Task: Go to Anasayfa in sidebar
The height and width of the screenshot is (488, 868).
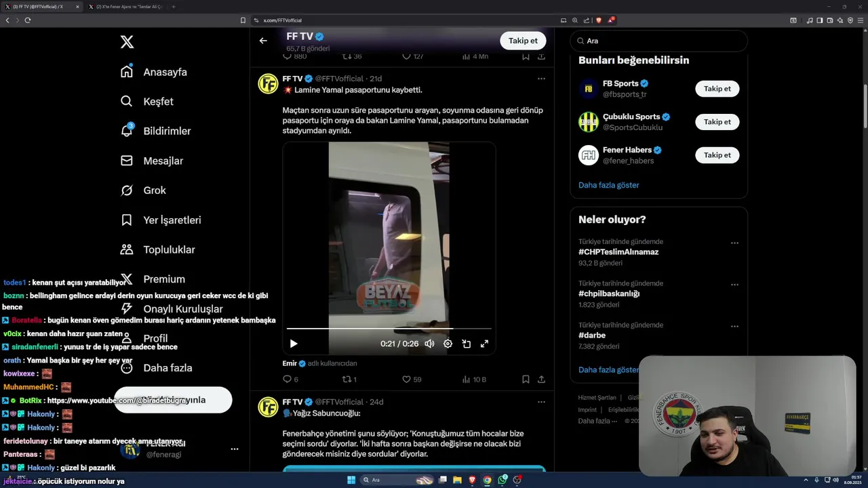Action: pos(154,72)
